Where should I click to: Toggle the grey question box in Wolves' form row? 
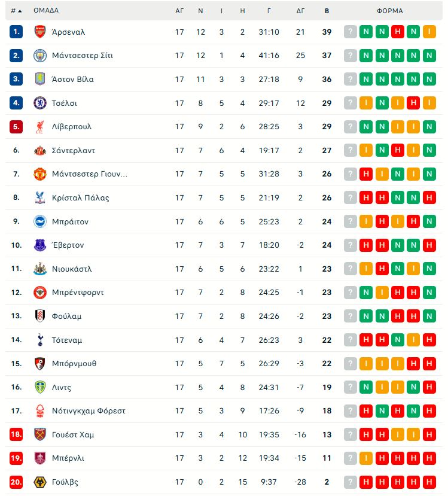tap(350, 482)
